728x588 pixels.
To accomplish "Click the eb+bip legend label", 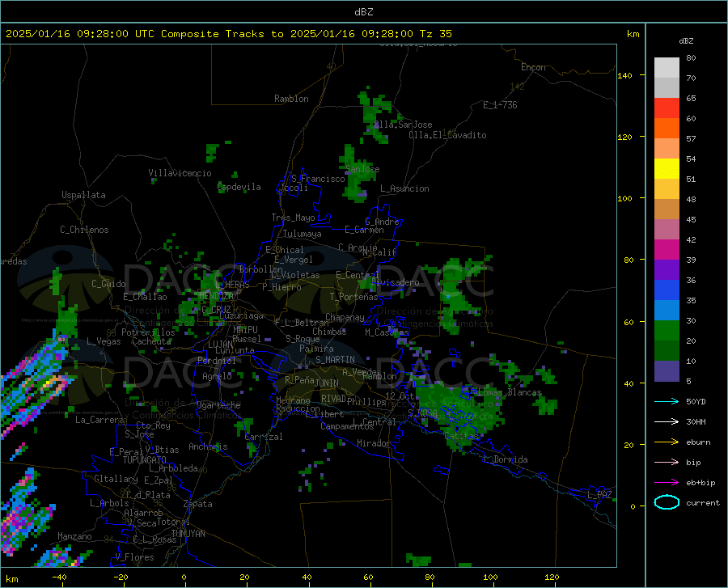I will 700,483.
